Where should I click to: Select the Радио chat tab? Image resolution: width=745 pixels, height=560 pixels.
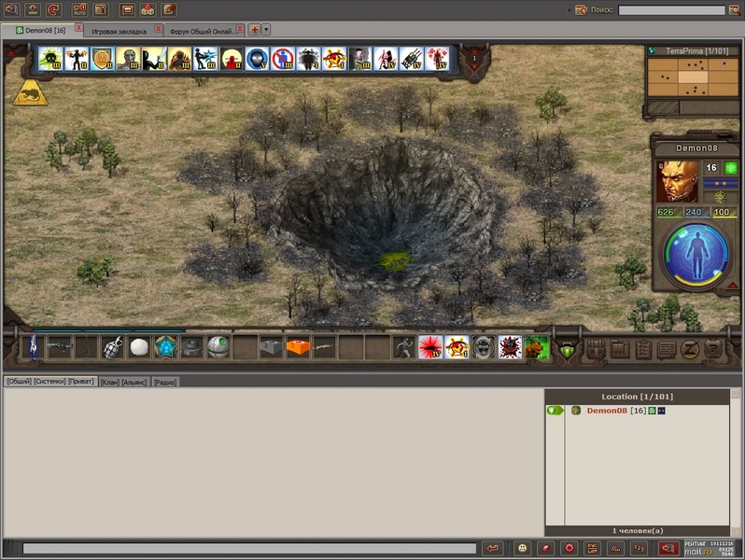pyautogui.click(x=165, y=382)
